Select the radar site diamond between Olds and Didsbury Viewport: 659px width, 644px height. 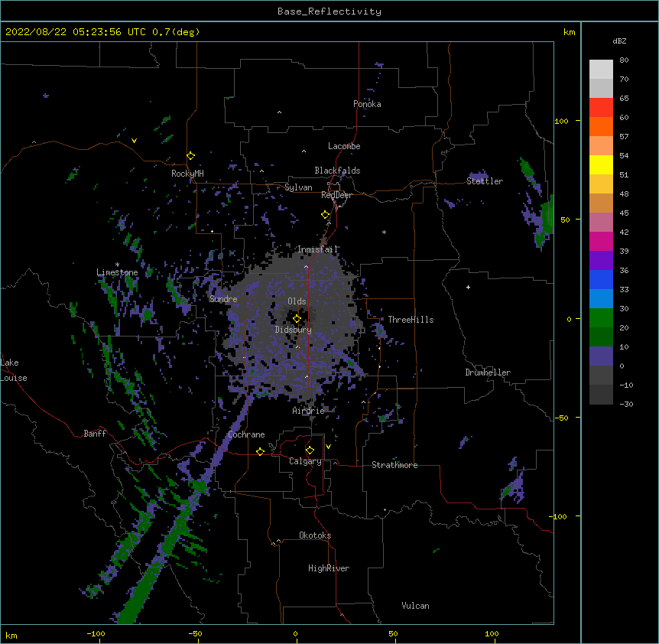[x=297, y=319]
